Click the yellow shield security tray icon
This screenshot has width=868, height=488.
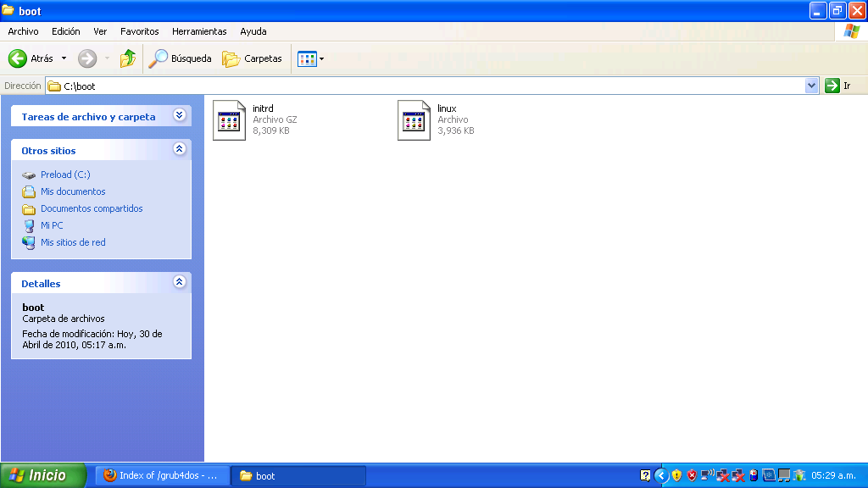pyautogui.click(x=676, y=476)
